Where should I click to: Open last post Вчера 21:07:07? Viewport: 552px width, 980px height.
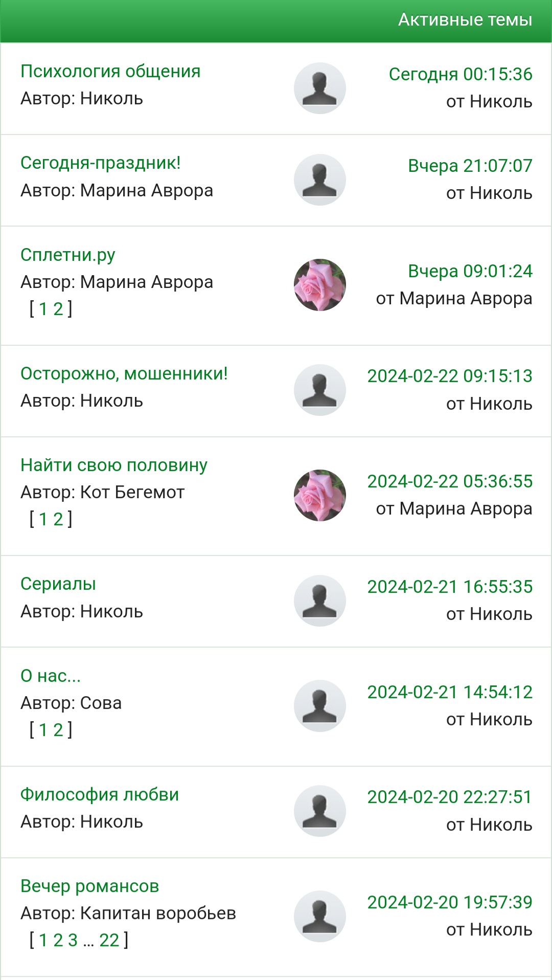pos(470,166)
